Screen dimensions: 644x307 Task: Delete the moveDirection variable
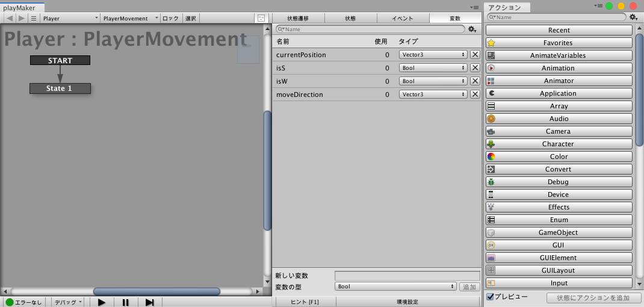[475, 94]
